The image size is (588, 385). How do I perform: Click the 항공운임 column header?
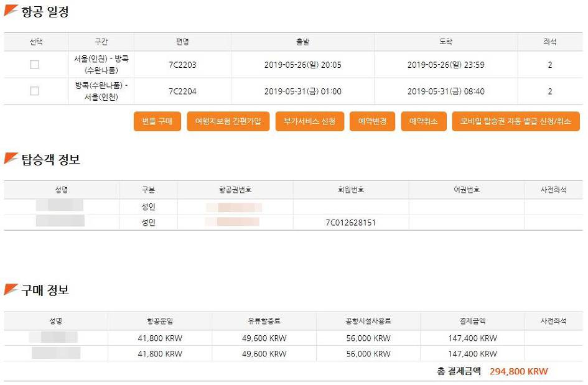(x=160, y=321)
